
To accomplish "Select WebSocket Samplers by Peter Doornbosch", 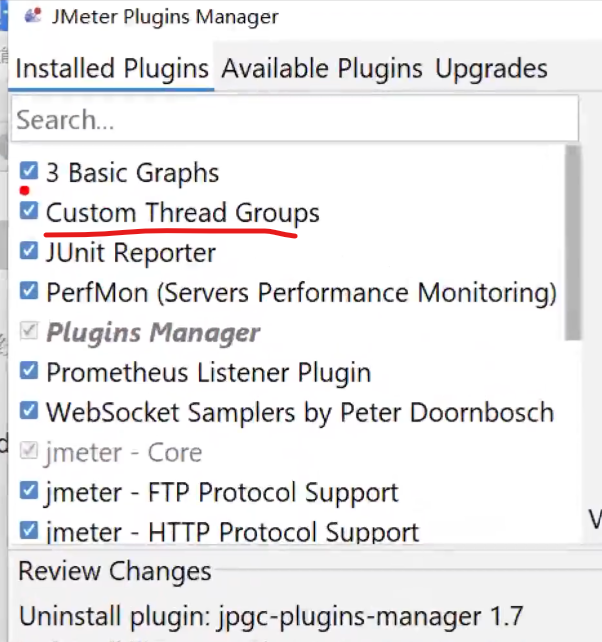I will pyautogui.click(x=299, y=413).
